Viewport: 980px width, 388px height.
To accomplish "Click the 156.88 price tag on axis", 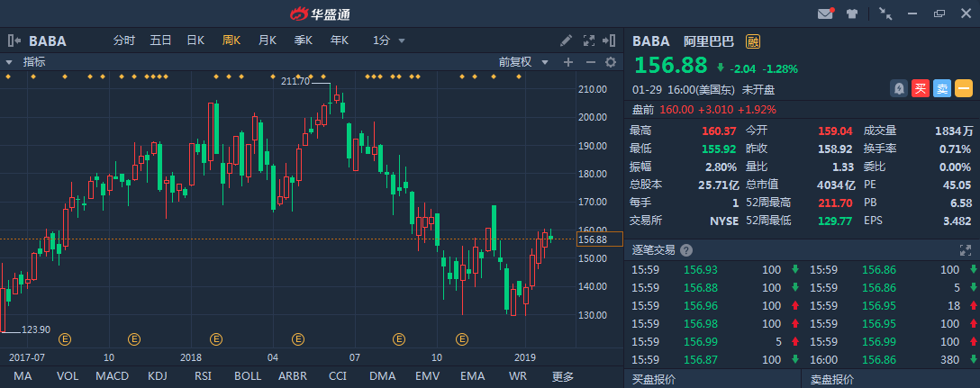I will coord(599,239).
